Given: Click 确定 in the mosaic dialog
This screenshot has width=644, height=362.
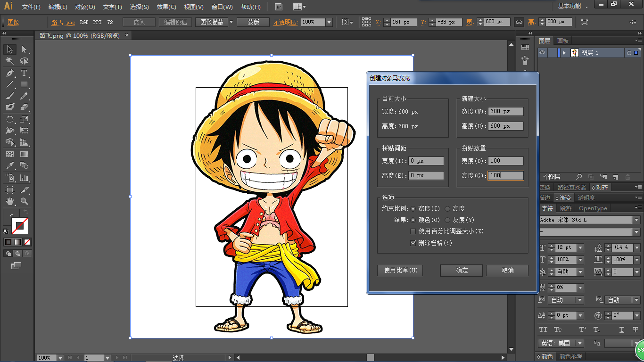Looking at the screenshot, I should point(462,271).
